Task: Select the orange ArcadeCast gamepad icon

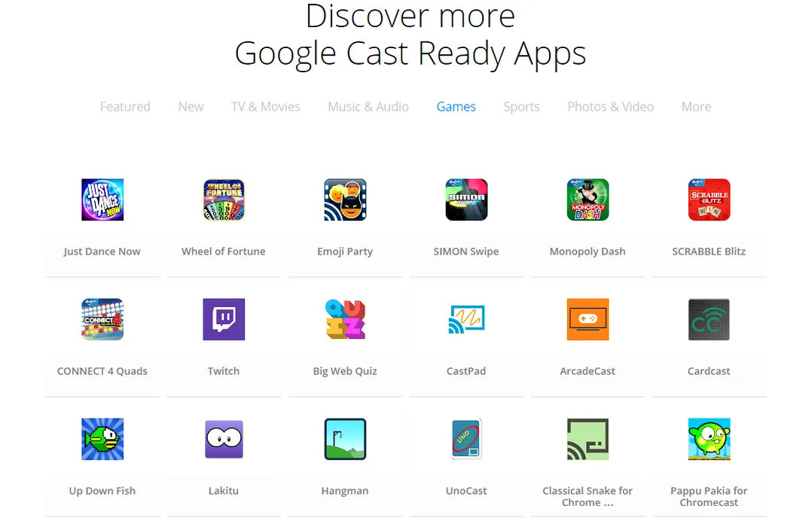Action: (x=588, y=319)
